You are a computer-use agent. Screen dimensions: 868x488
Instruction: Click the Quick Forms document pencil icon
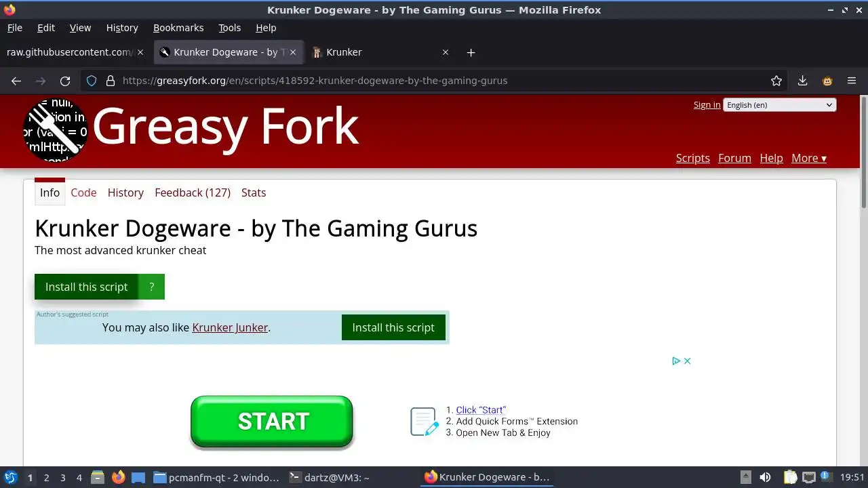[425, 422]
